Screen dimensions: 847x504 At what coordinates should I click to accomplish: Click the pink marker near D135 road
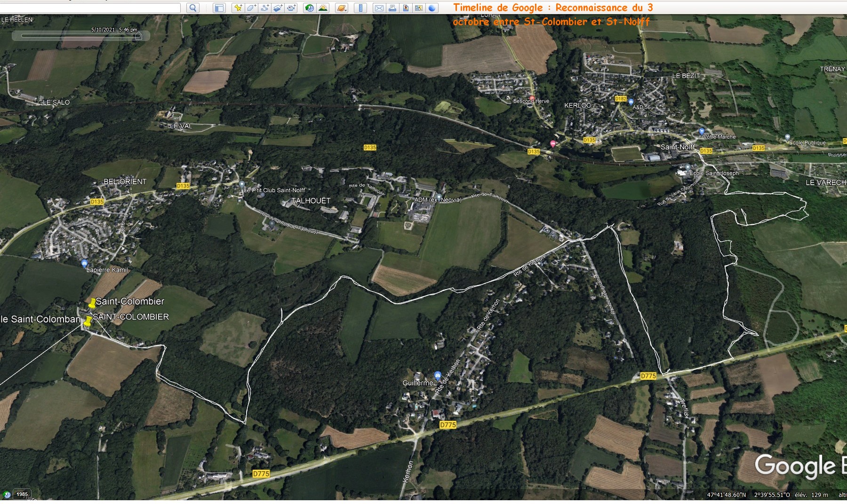pyautogui.click(x=553, y=144)
